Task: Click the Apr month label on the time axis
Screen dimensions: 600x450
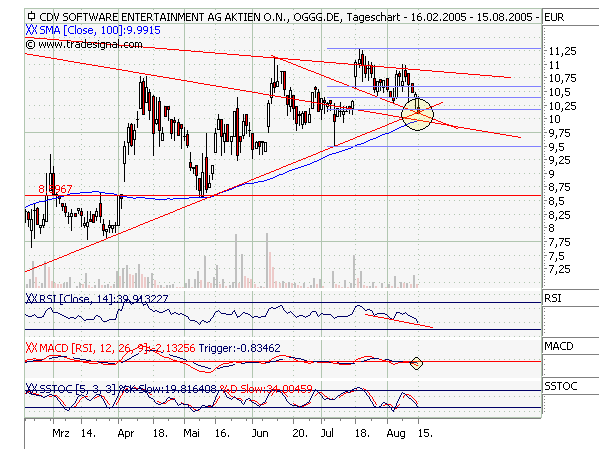Action: (x=126, y=434)
